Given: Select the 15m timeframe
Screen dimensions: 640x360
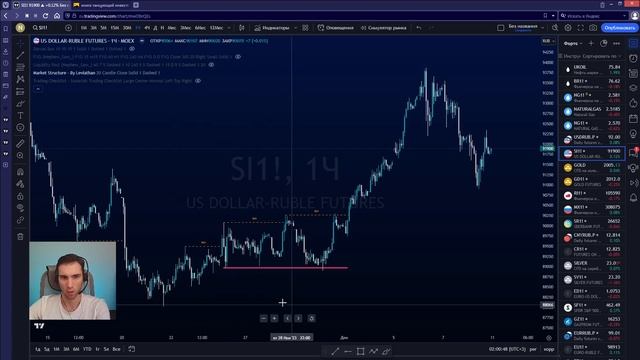Looking at the screenshot, I should [x=115, y=28].
